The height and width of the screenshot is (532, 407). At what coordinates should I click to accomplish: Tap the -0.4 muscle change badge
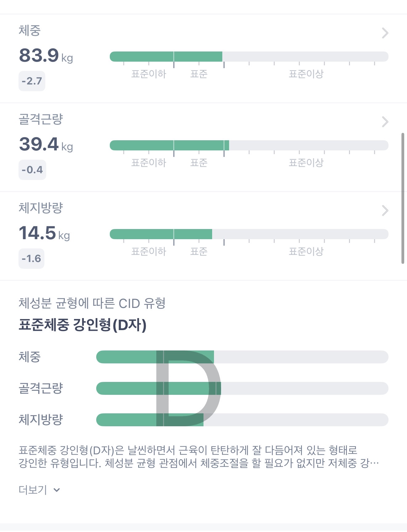[32, 170]
